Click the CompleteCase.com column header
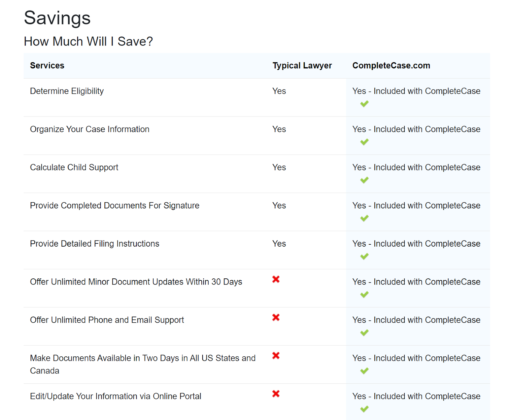This screenshot has height=420, width=509. (391, 66)
